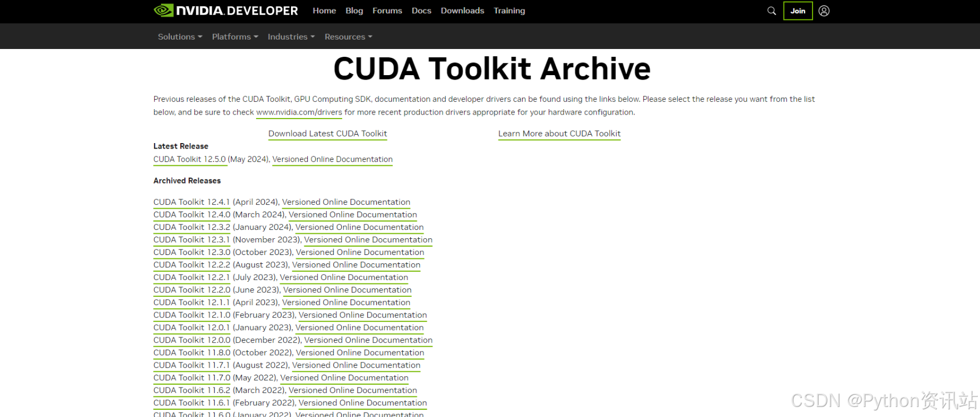Select the CUDA Toolkit Archive heading
The height and width of the screenshot is (417, 980).
click(492, 69)
